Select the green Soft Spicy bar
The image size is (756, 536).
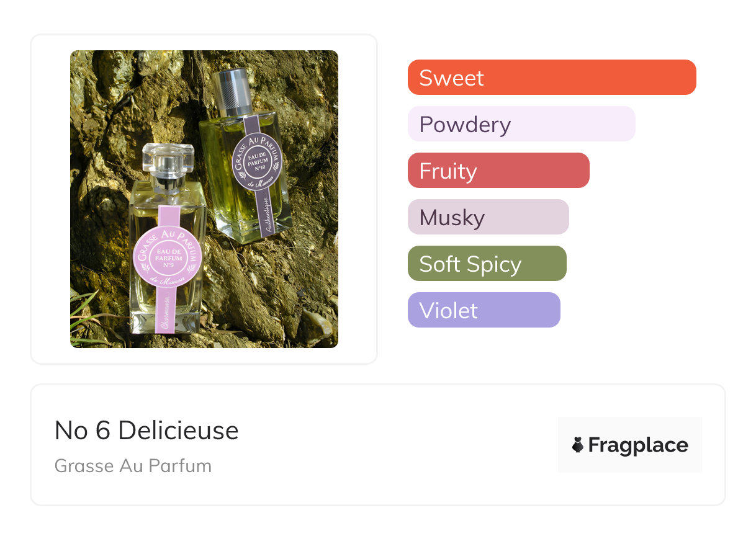pos(487,264)
